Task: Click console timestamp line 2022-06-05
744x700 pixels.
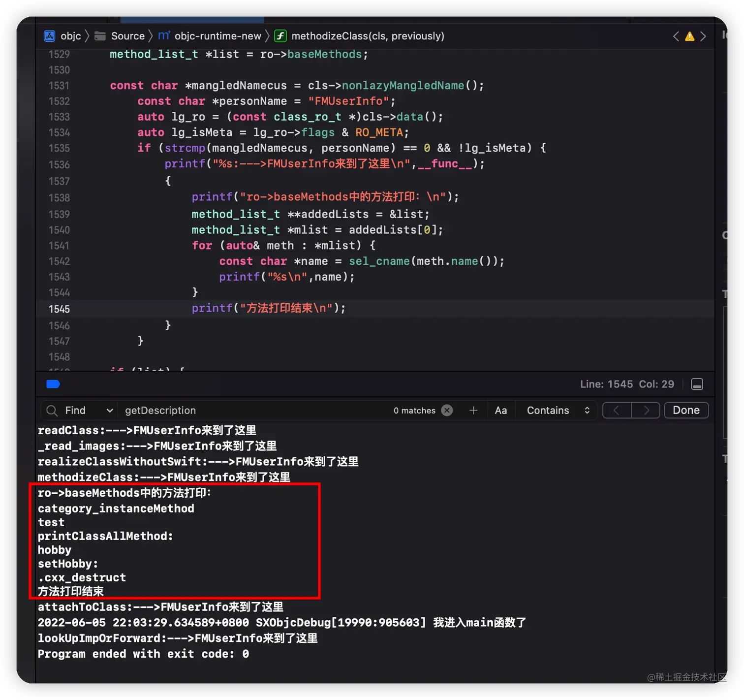Action: pyautogui.click(x=282, y=623)
